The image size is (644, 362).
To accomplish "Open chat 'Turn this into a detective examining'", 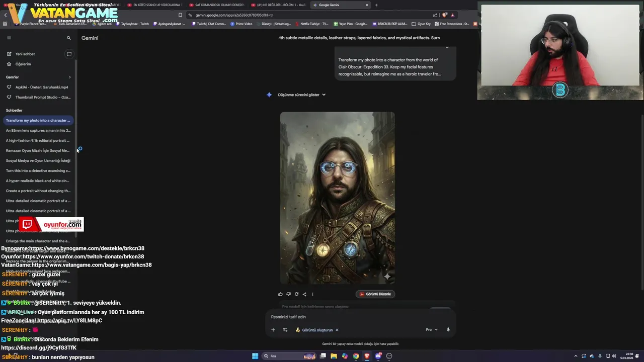I will (38, 170).
